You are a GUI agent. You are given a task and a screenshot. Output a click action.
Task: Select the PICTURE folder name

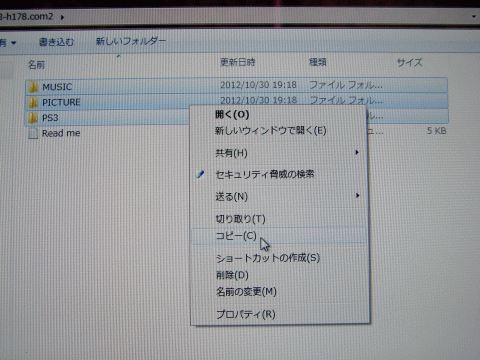pos(61,102)
